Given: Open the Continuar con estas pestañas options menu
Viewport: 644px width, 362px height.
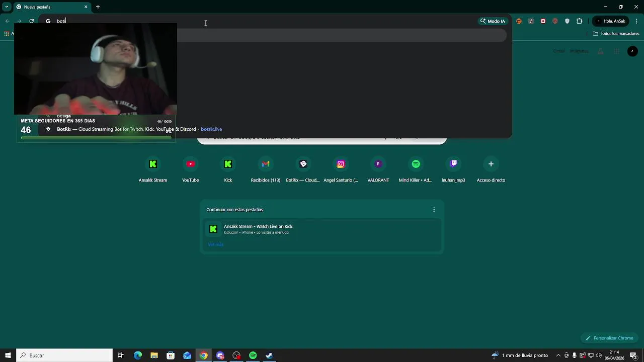Looking at the screenshot, I should tap(434, 210).
